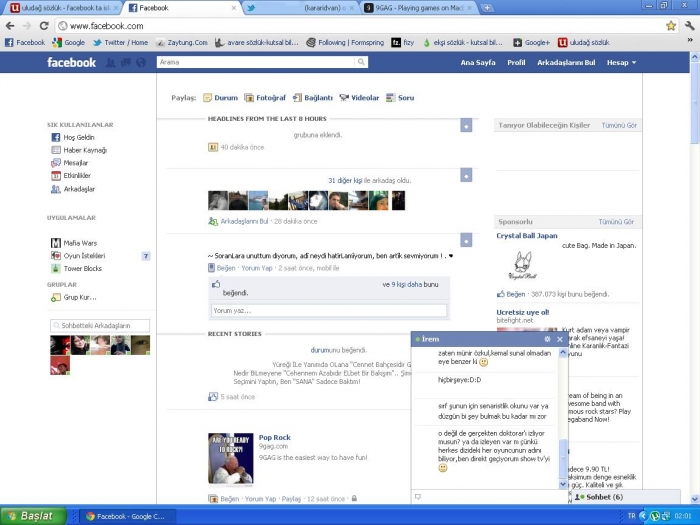Bookmark this page with the star icon
The width and height of the screenshot is (700, 525).
pyautogui.click(x=671, y=26)
